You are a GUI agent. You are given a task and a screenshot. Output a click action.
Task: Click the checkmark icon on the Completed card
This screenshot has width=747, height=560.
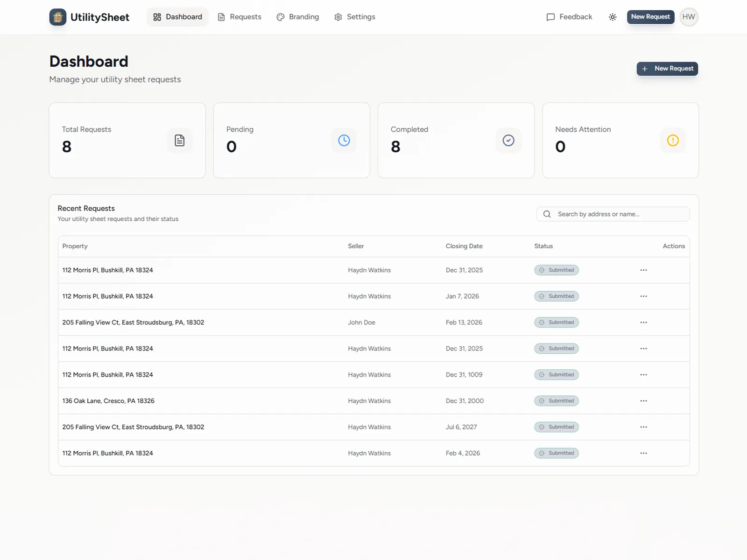click(508, 140)
